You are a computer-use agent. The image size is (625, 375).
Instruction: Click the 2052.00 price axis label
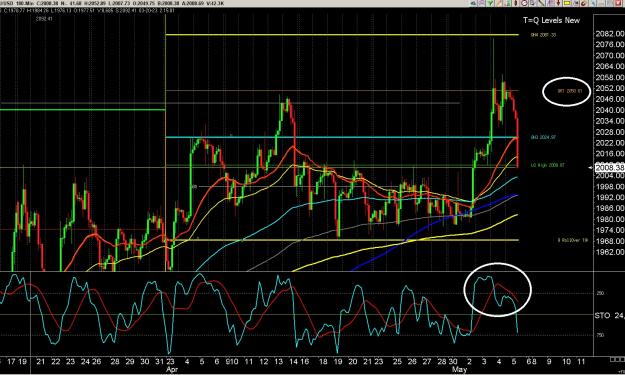610,88
